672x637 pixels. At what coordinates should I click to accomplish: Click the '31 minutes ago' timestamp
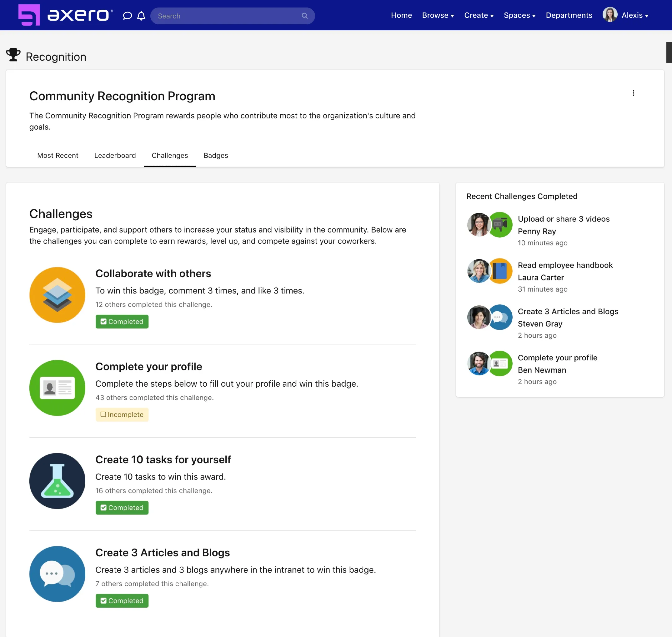pyautogui.click(x=542, y=289)
